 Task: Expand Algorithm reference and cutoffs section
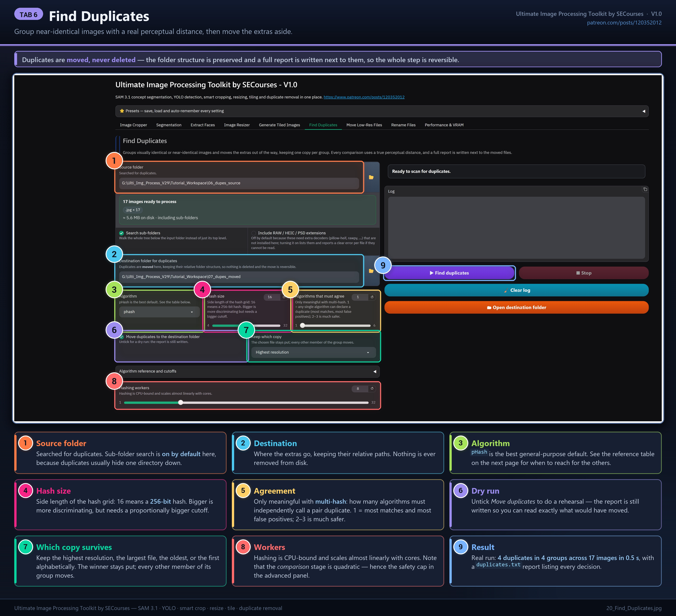pos(248,371)
